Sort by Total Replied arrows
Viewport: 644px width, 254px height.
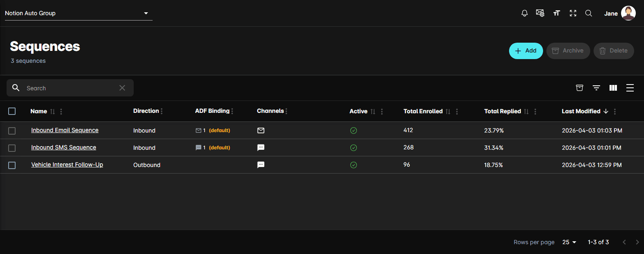(x=526, y=112)
